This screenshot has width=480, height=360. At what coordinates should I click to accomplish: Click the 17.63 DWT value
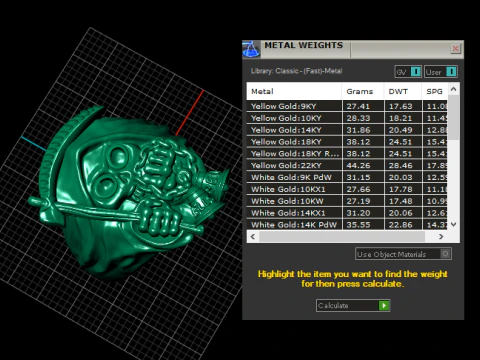coord(400,106)
